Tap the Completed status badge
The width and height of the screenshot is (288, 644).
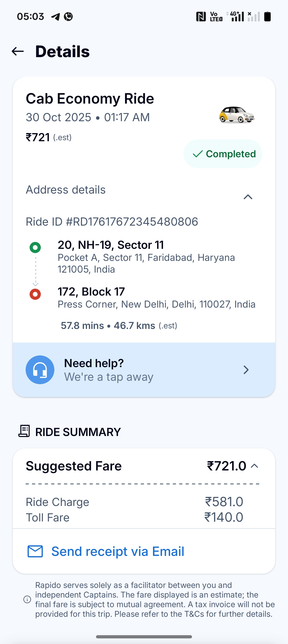click(223, 154)
